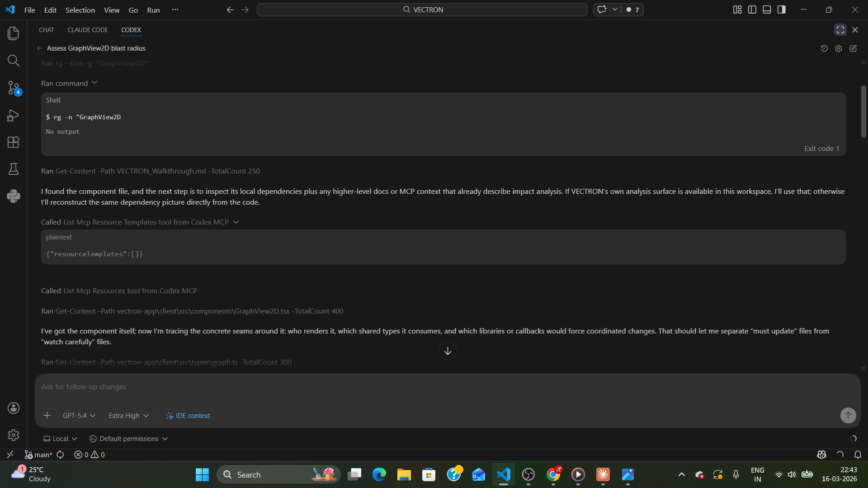The width and height of the screenshot is (868, 488).
Task: Toggle the bottom panel visibility
Action: 767,9
